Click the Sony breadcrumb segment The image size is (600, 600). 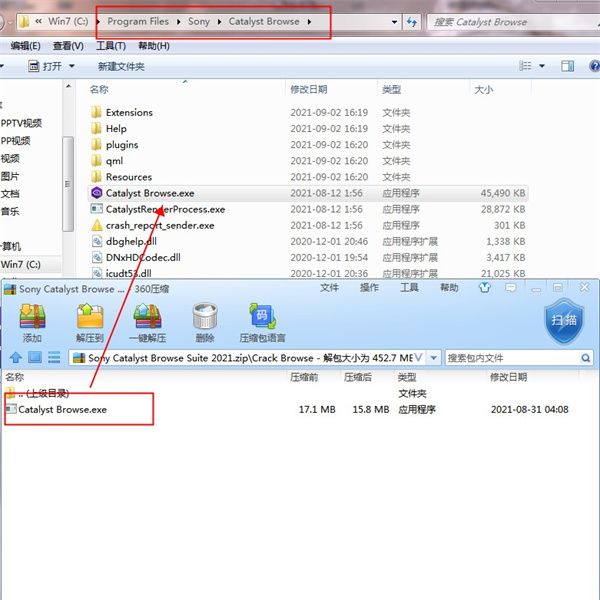tap(199, 21)
